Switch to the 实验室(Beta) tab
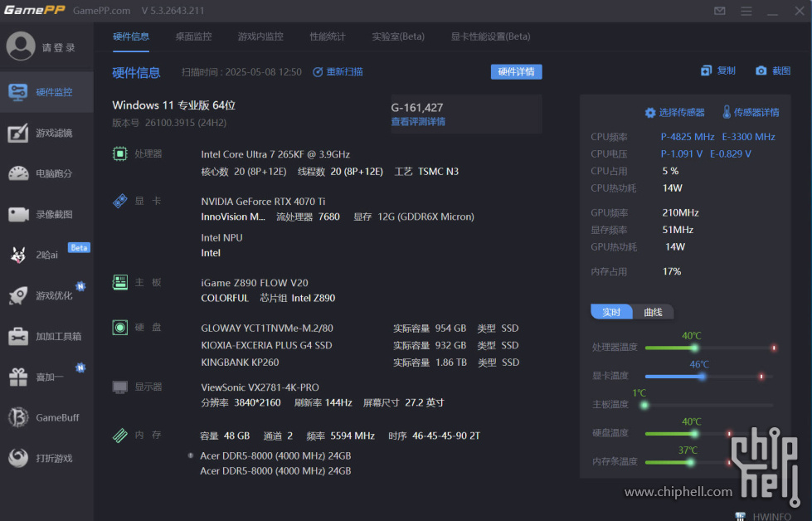Screen dimensions: 812x521 pyautogui.click(x=398, y=37)
